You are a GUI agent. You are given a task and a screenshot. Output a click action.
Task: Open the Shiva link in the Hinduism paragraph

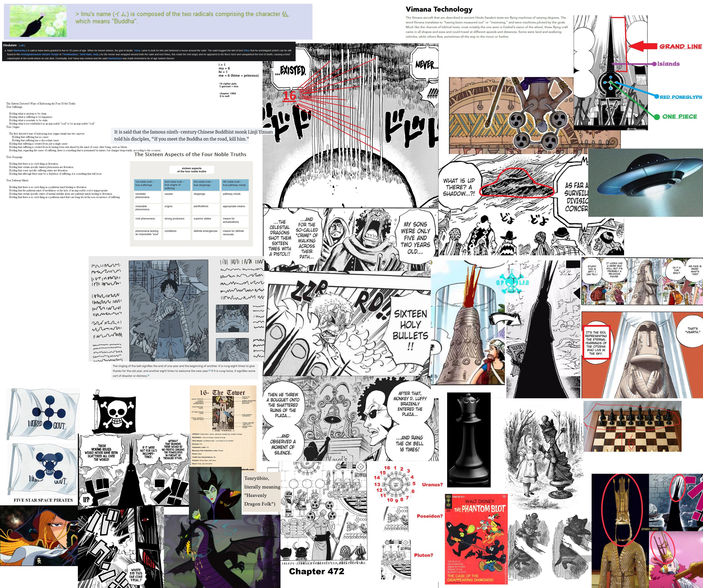[x=246, y=51]
